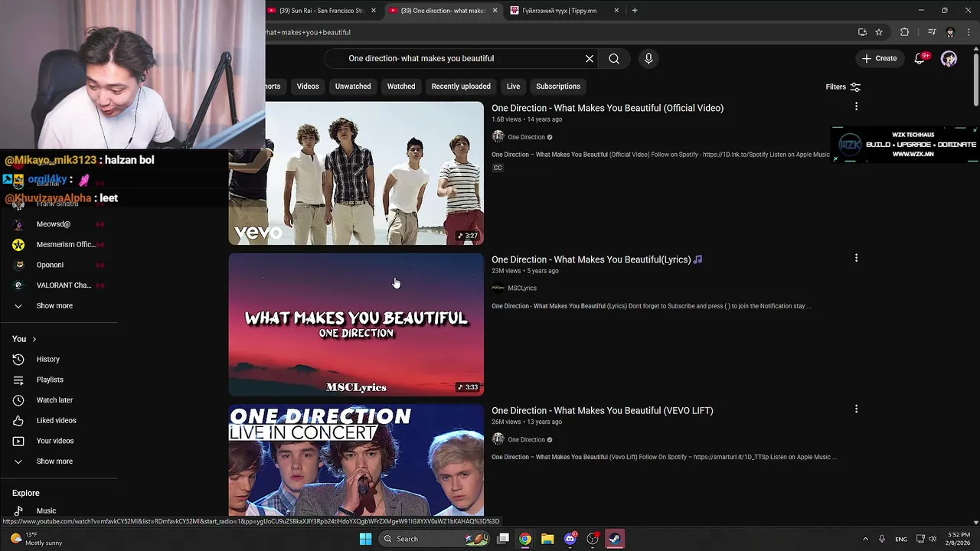Open Windows Start menu

[x=365, y=539]
